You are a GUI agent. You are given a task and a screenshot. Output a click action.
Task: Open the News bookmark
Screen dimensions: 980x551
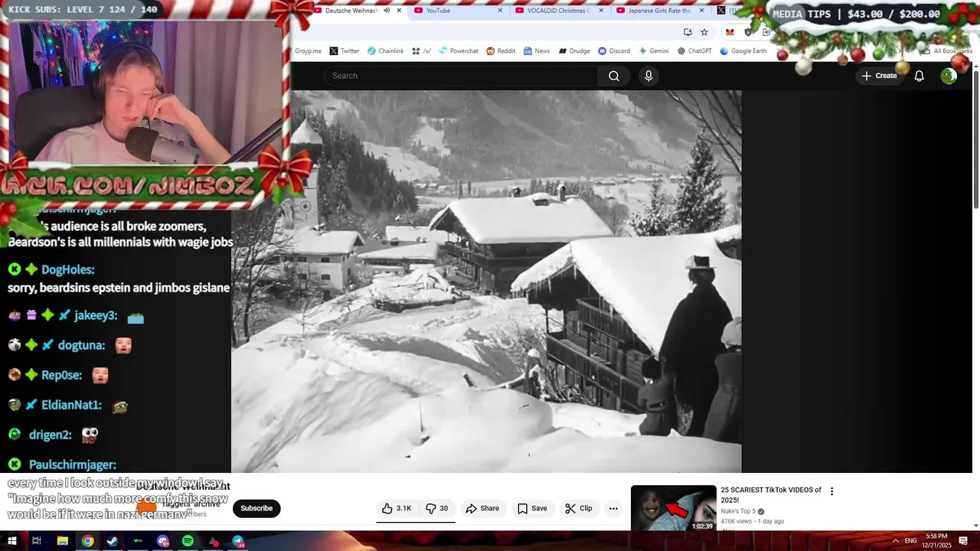click(536, 51)
